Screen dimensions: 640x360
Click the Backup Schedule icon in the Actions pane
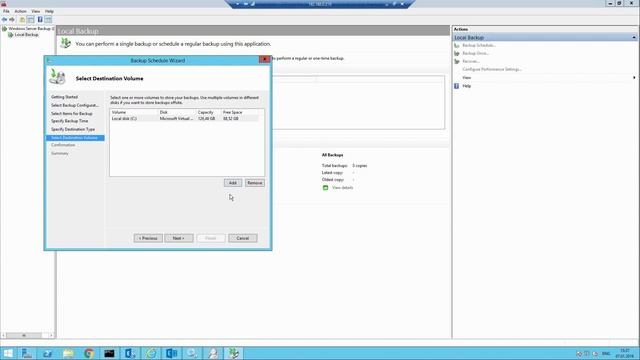click(x=457, y=45)
